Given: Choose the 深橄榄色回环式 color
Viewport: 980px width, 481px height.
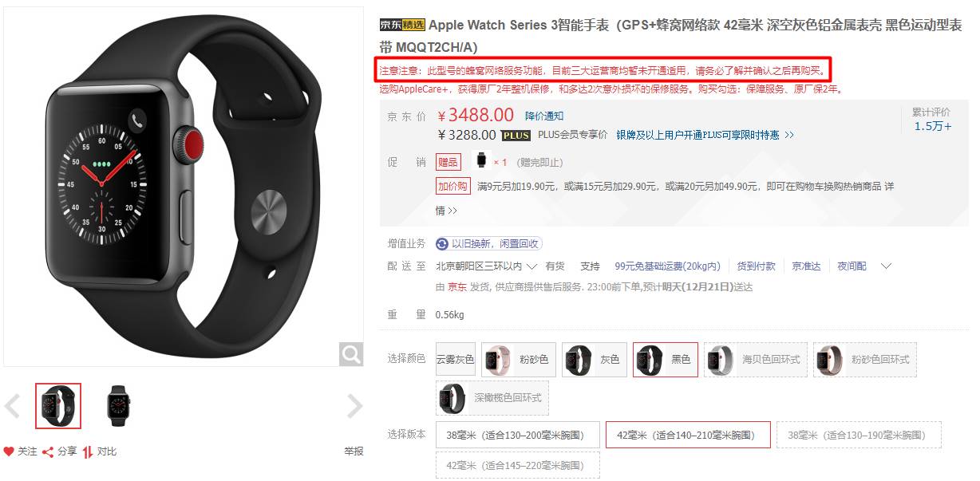Looking at the screenshot, I should pyautogui.click(x=492, y=397).
